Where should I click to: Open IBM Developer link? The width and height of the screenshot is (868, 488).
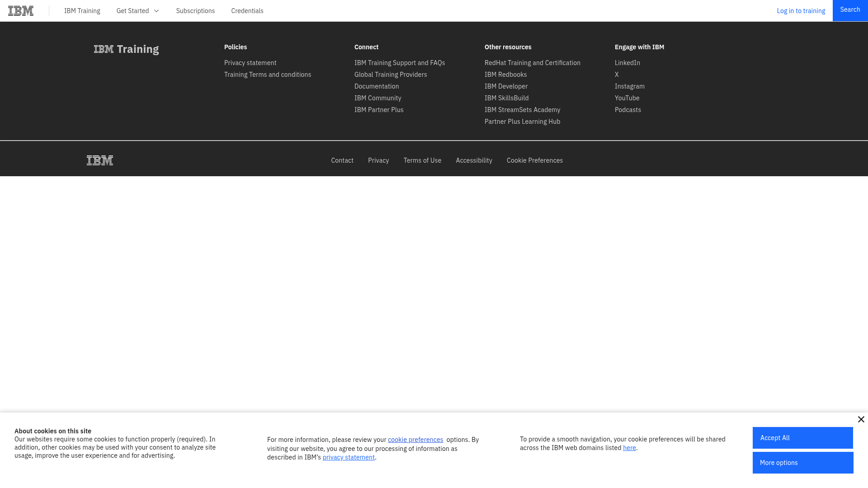[506, 86]
